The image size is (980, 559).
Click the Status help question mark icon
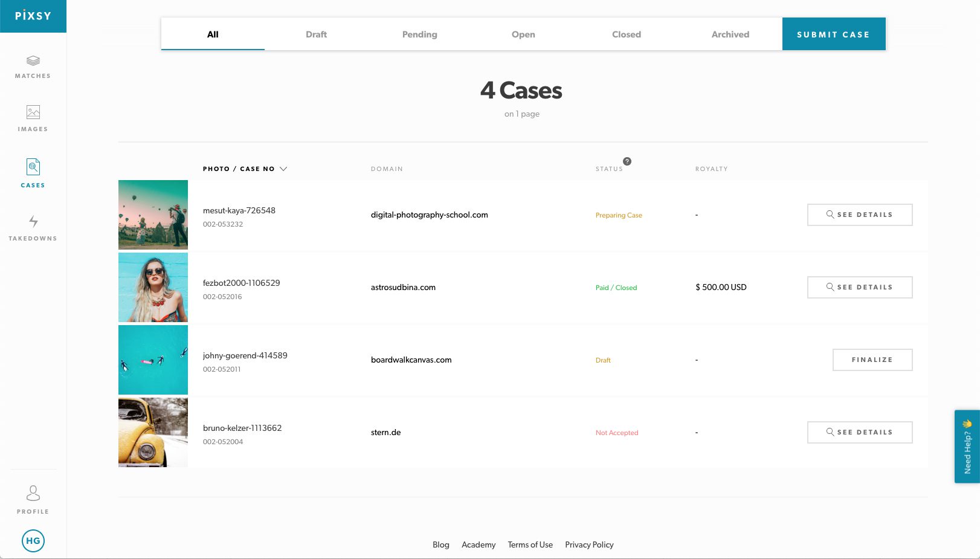coord(627,161)
